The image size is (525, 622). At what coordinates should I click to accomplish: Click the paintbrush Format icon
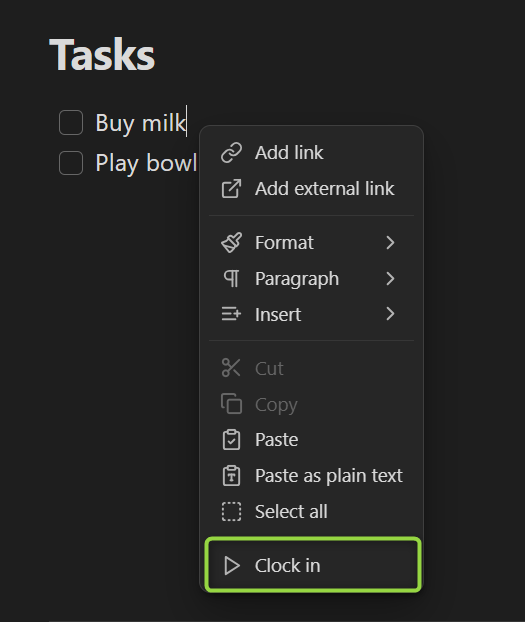pos(231,242)
